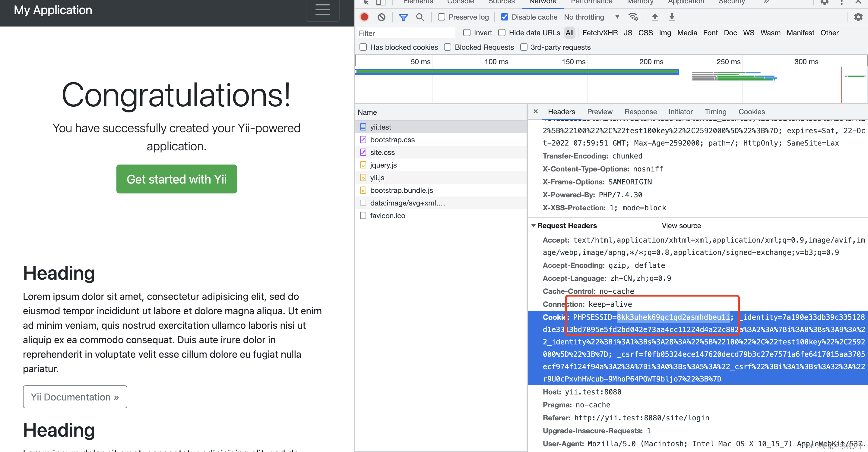Open network panel settings gear

point(858,17)
